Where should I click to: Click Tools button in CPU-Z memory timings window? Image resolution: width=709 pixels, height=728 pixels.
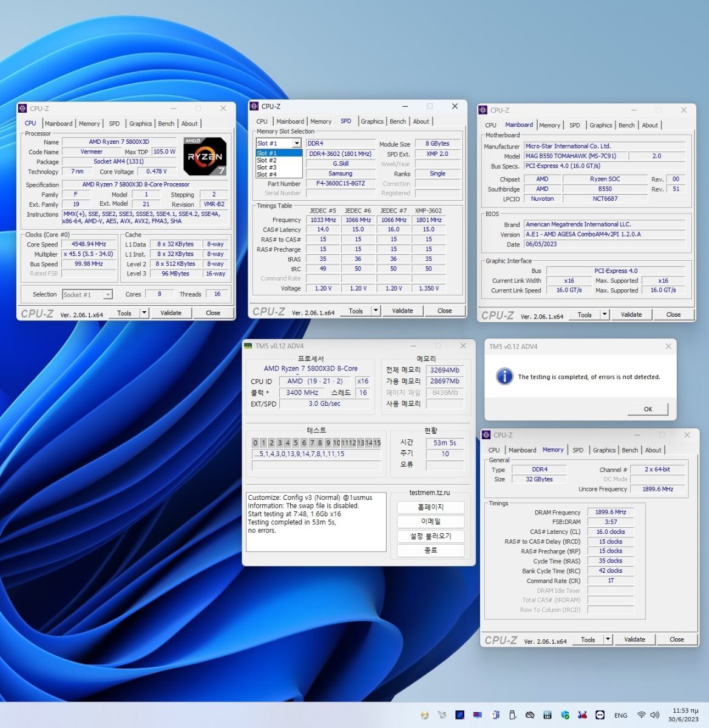pos(588,639)
